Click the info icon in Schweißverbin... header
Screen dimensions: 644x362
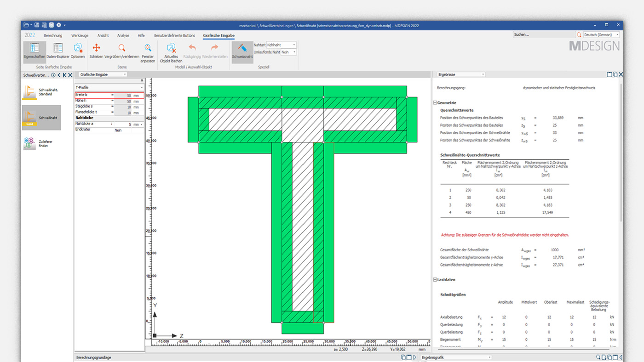tap(53, 75)
